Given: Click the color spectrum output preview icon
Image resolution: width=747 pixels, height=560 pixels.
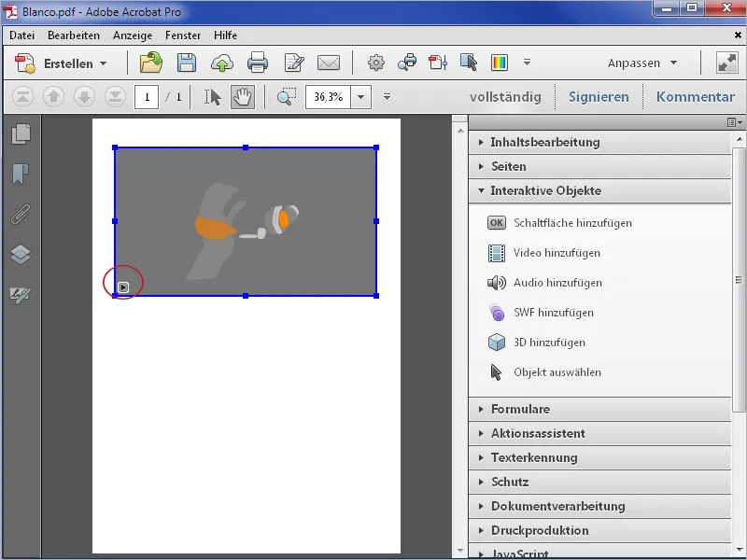Looking at the screenshot, I should click(x=500, y=63).
